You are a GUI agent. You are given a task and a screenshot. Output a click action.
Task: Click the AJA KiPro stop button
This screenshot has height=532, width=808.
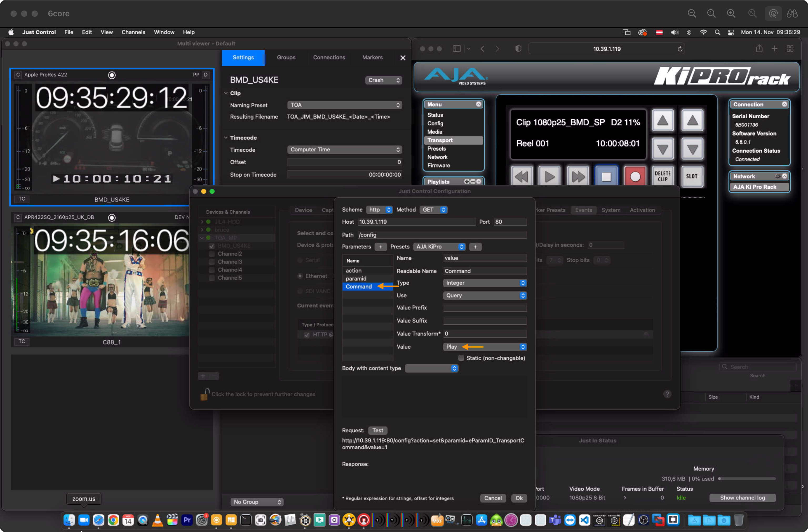pos(606,176)
